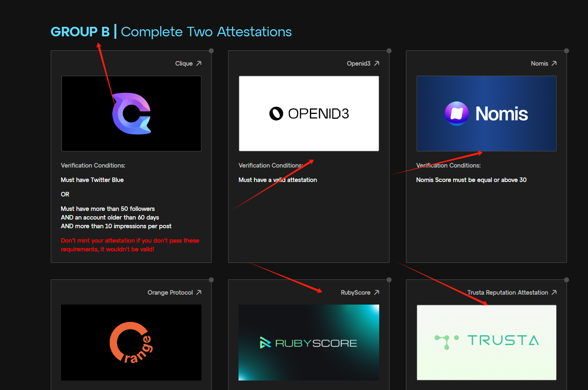This screenshot has width=588, height=390.
Task: Open the Clique link
Action: (184, 64)
